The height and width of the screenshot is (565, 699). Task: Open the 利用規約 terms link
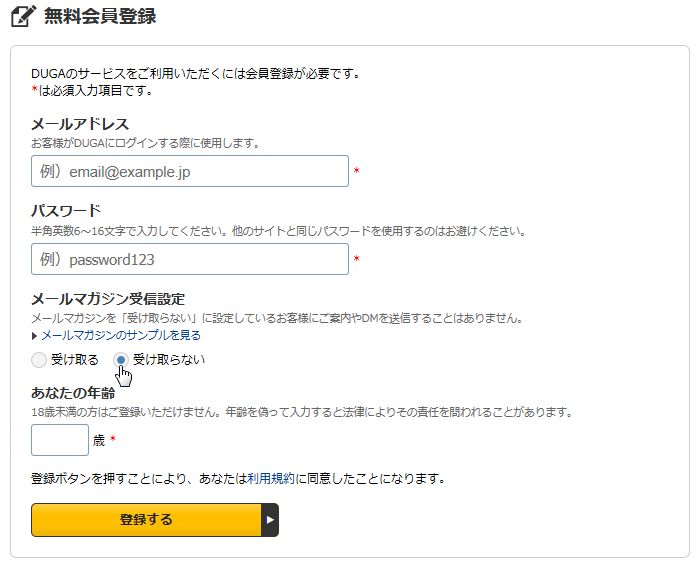(271, 479)
